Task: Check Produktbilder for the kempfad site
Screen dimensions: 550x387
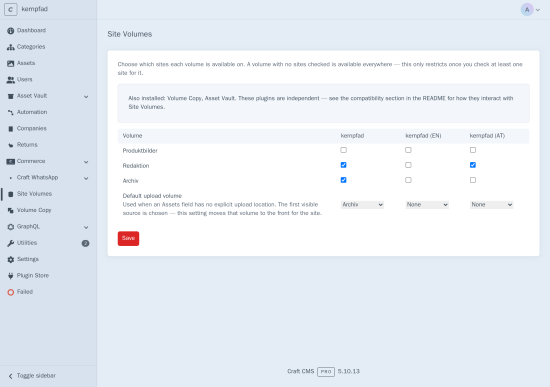Action: click(x=343, y=150)
